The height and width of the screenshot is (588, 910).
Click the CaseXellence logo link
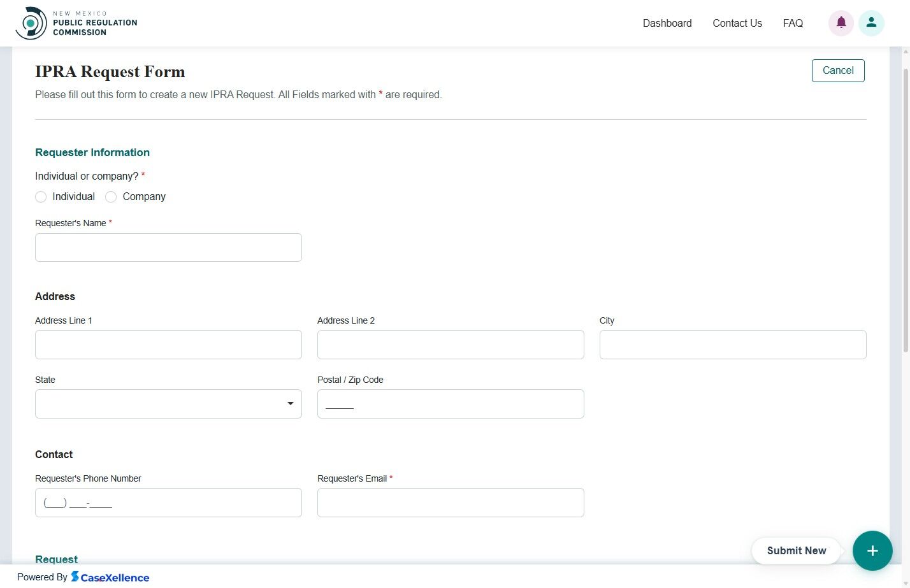110,577
